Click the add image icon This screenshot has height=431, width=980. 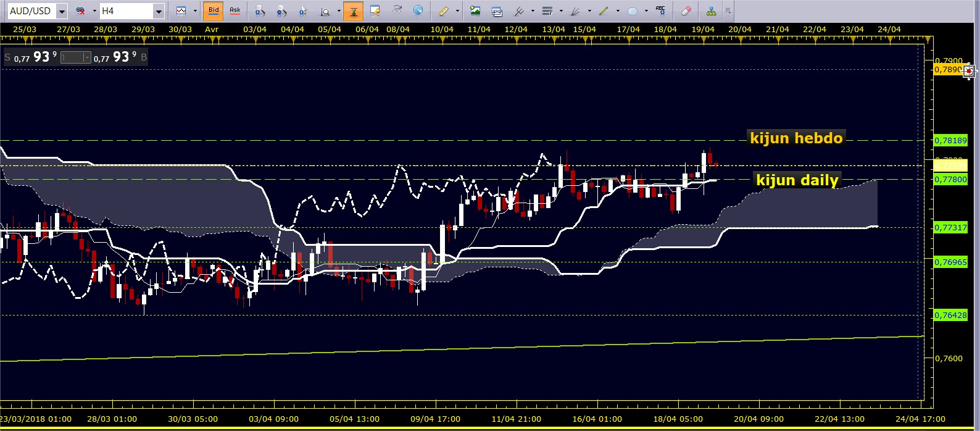(x=475, y=11)
